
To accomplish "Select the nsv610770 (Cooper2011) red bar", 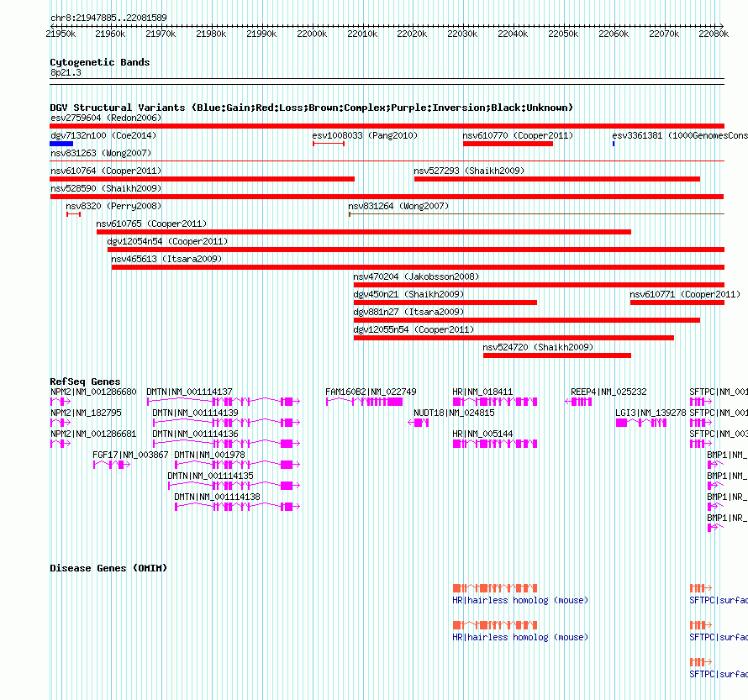I will pos(508,144).
